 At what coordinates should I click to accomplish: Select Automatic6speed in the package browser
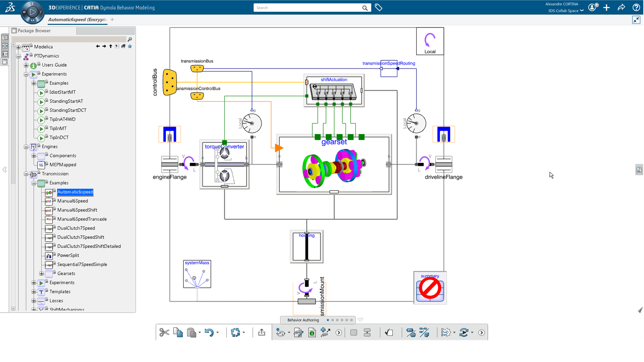pyautogui.click(x=75, y=192)
